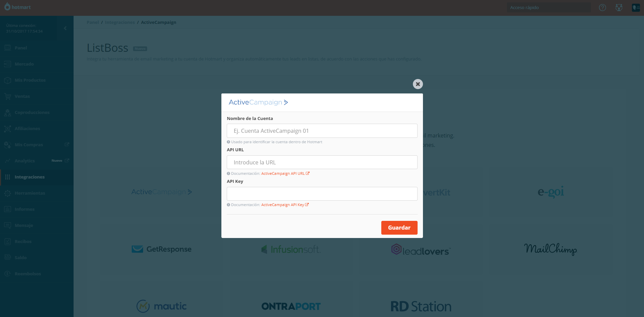
Task: Click the Mensaje chat icon
Action: (x=7, y=225)
